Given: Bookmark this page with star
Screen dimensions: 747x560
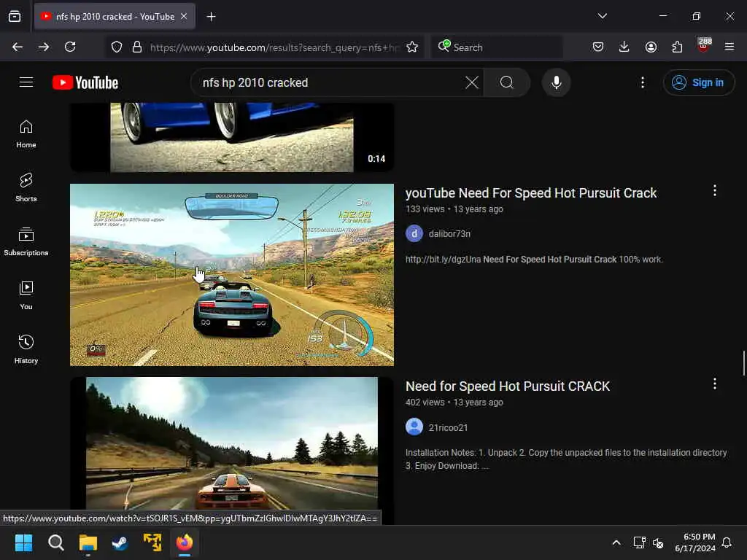Looking at the screenshot, I should point(412,47).
